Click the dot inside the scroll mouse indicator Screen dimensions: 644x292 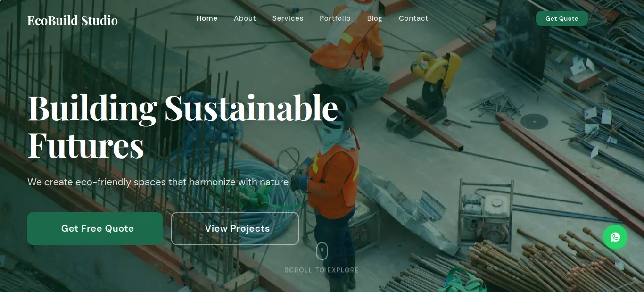click(322, 249)
